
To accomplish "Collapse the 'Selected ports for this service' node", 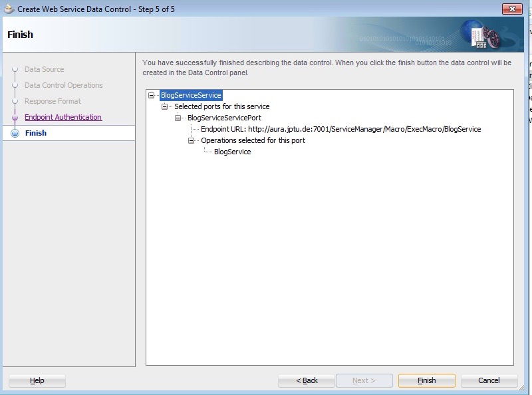I will pos(165,106).
